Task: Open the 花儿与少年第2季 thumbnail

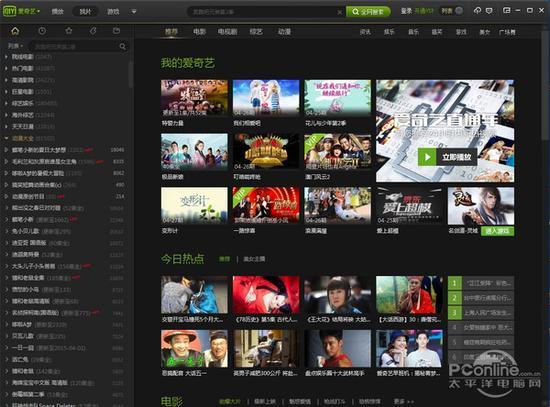Action: tap(337, 98)
